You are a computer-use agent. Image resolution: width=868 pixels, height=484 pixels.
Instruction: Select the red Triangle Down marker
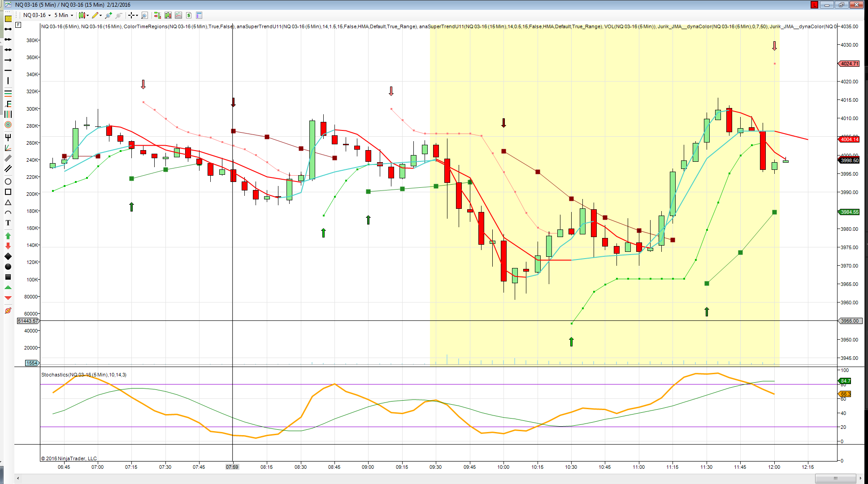(x=8, y=298)
